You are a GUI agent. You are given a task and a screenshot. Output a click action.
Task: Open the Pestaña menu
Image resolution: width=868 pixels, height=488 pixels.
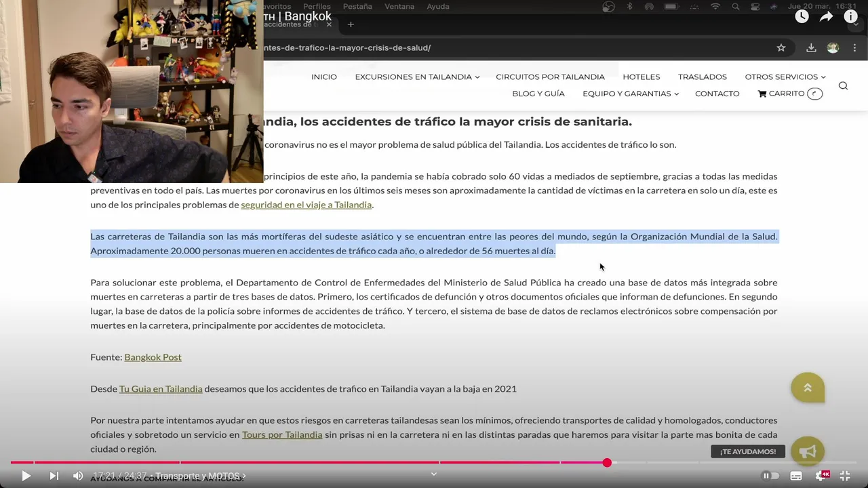click(x=357, y=6)
